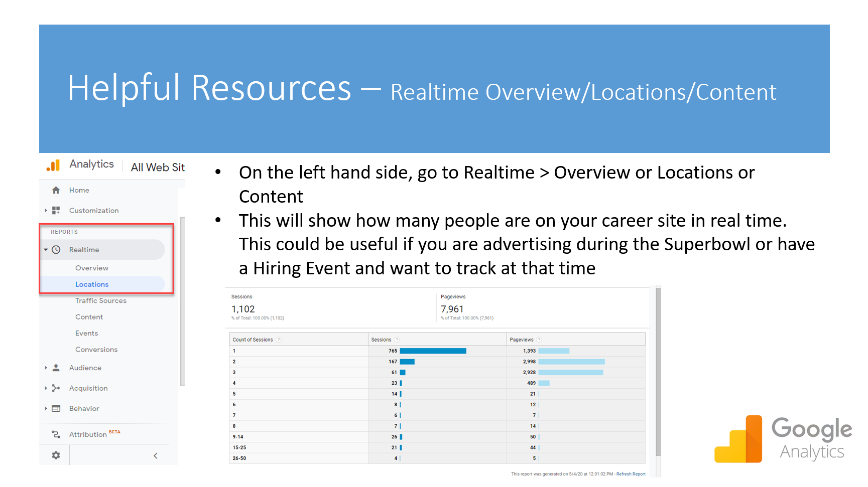
Task: Click the Google Analytics logo in the sidebar header
Action: [x=53, y=164]
